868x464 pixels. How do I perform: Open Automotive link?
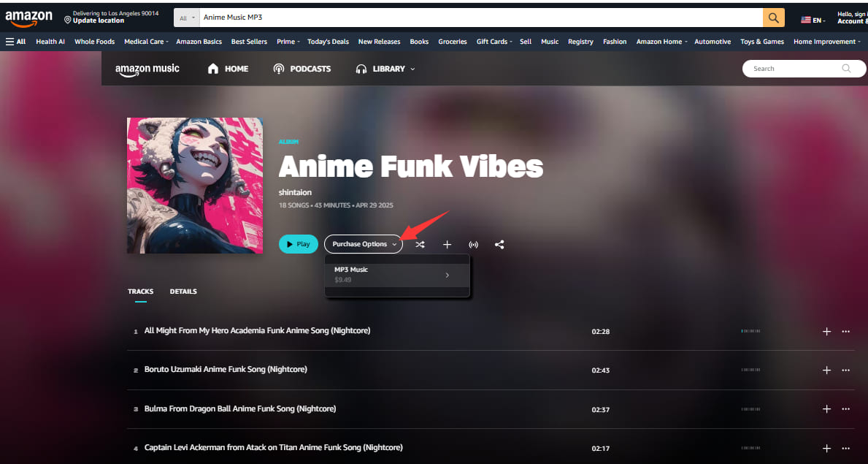pyautogui.click(x=713, y=42)
